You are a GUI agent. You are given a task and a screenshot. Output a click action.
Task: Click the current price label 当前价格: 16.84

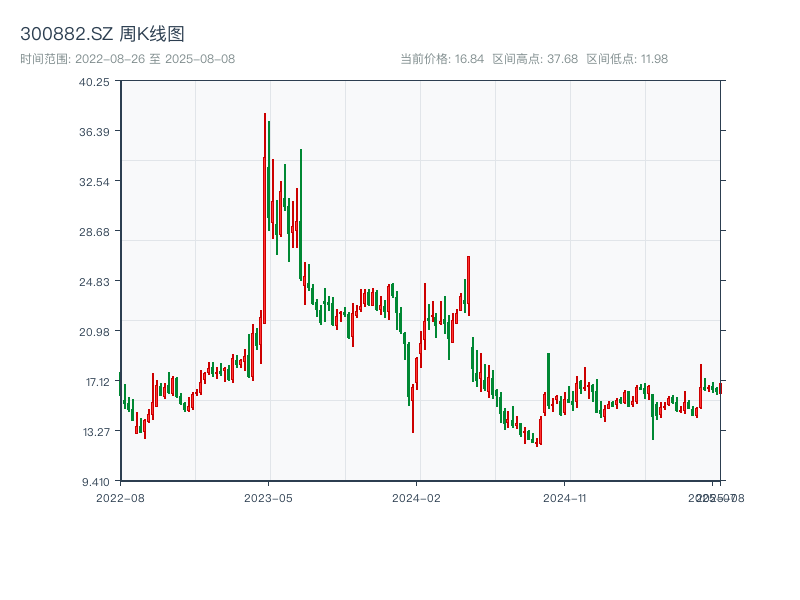click(x=442, y=59)
